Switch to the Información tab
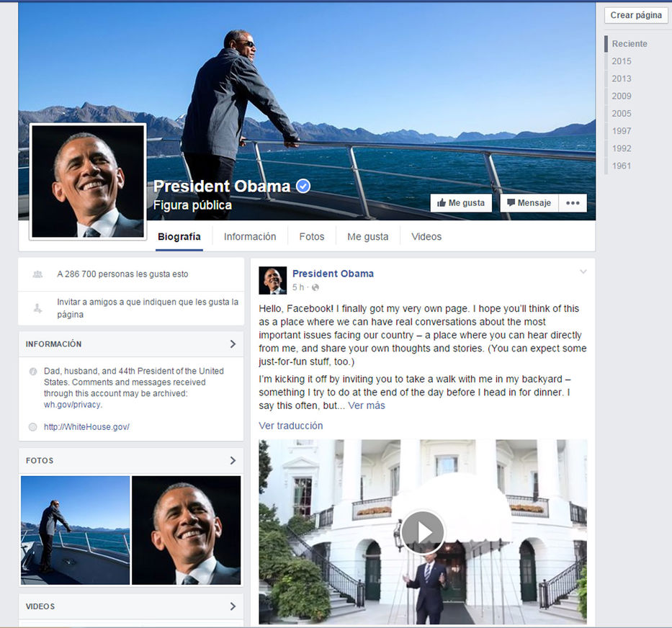 click(250, 236)
